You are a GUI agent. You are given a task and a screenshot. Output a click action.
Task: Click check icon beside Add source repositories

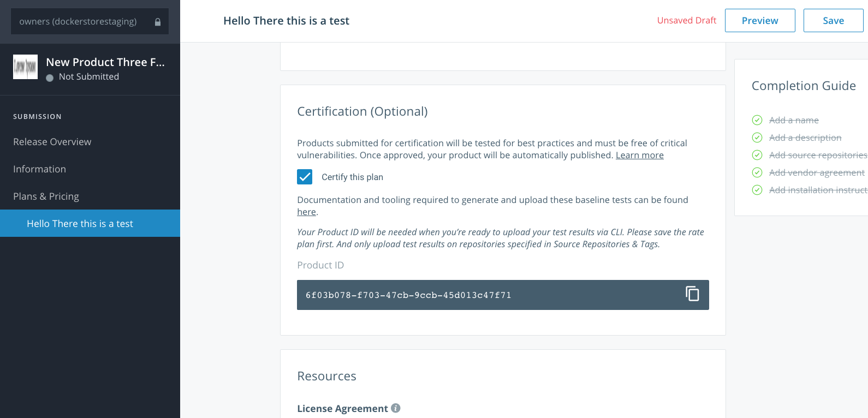coord(757,155)
